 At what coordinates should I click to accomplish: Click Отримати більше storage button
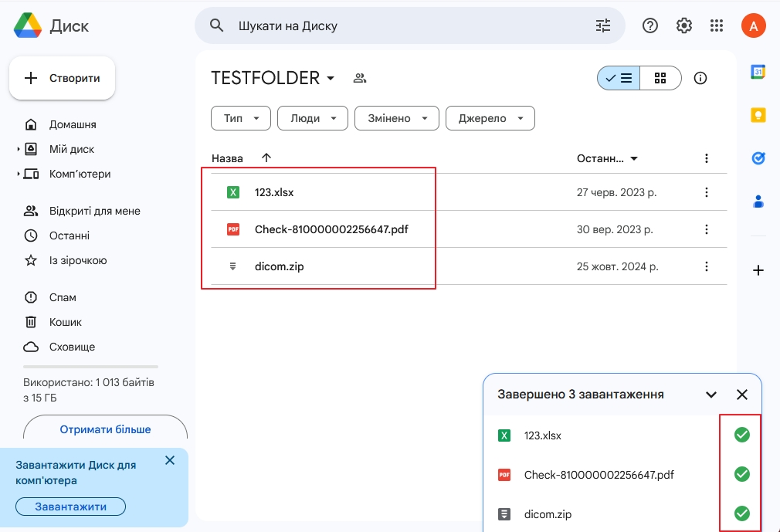tap(105, 429)
